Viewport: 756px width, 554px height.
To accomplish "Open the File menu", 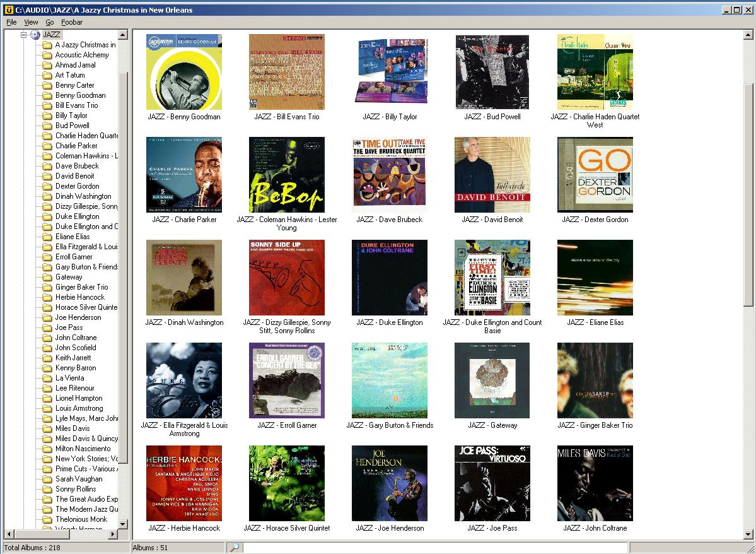I will [11, 22].
